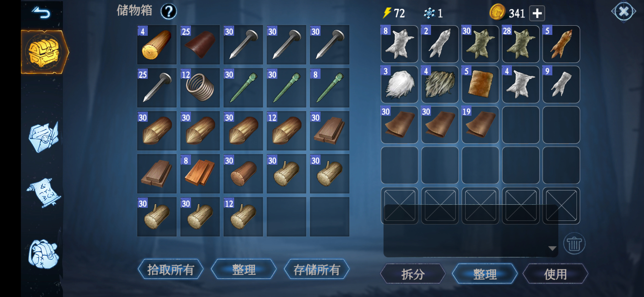Screen dimensions: 644x297
Task: Click the 拆分 split button
Action: pyautogui.click(x=413, y=274)
